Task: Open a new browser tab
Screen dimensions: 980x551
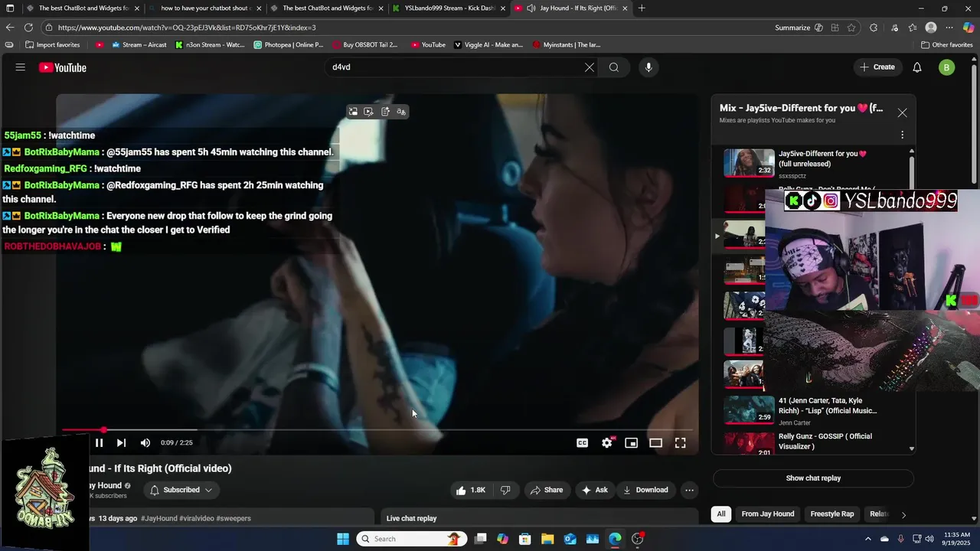Action: pos(642,8)
